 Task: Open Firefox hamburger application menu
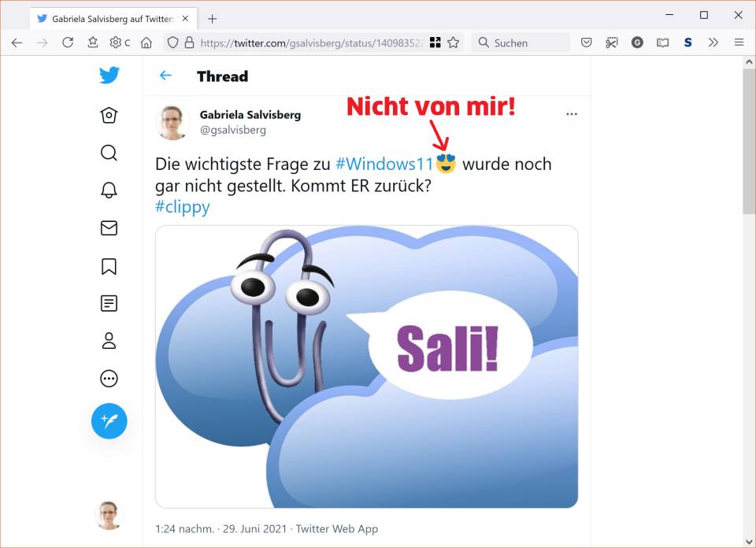(739, 43)
